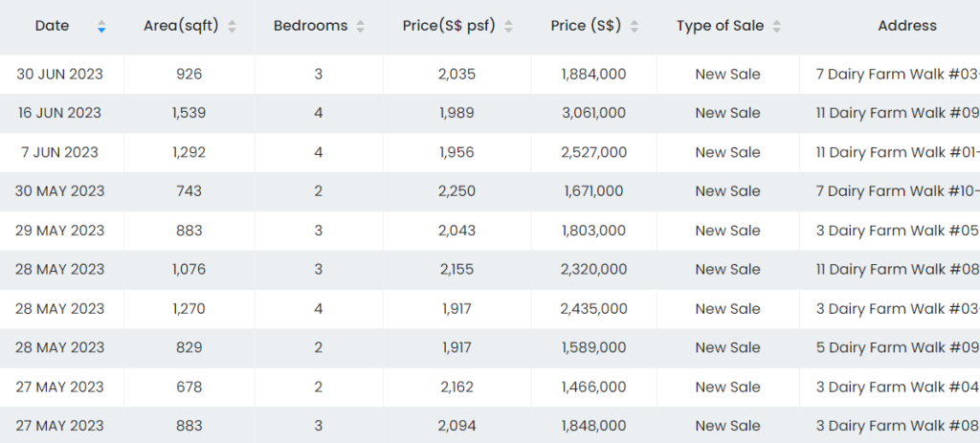The width and height of the screenshot is (980, 443).
Task: Click the Address column header
Action: point(906,27)
